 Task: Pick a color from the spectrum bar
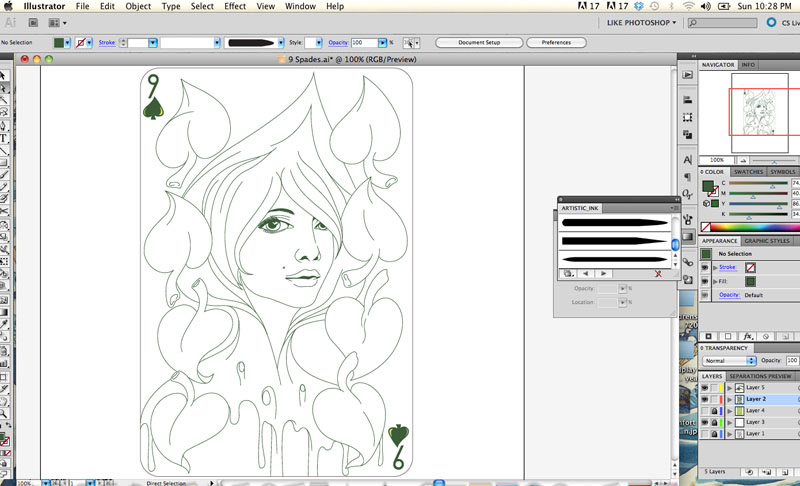coord(755,227)
